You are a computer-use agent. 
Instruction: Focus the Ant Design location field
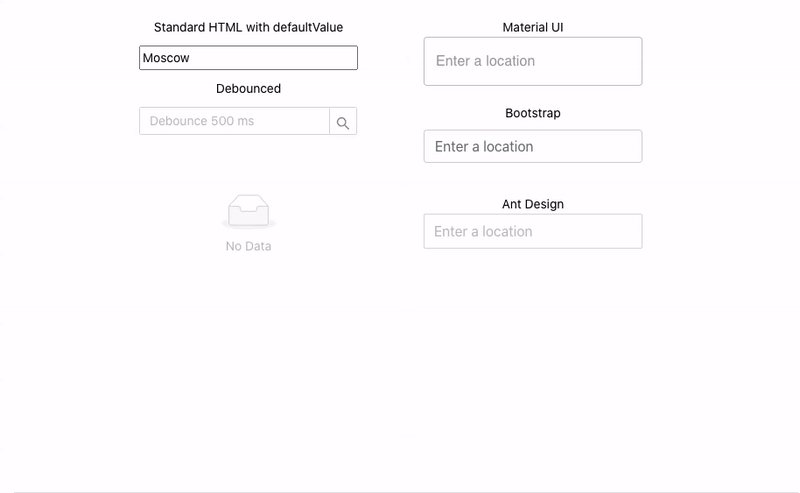pos(533,231)
